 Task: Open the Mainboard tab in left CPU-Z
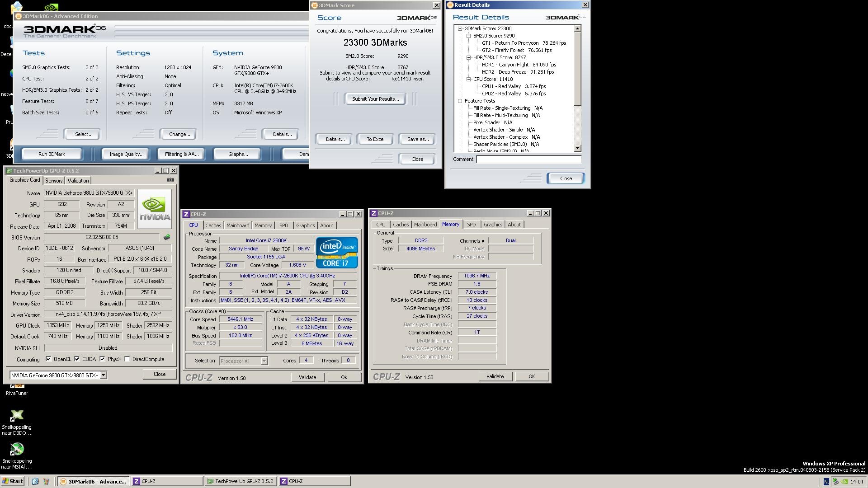coord(238,225)
